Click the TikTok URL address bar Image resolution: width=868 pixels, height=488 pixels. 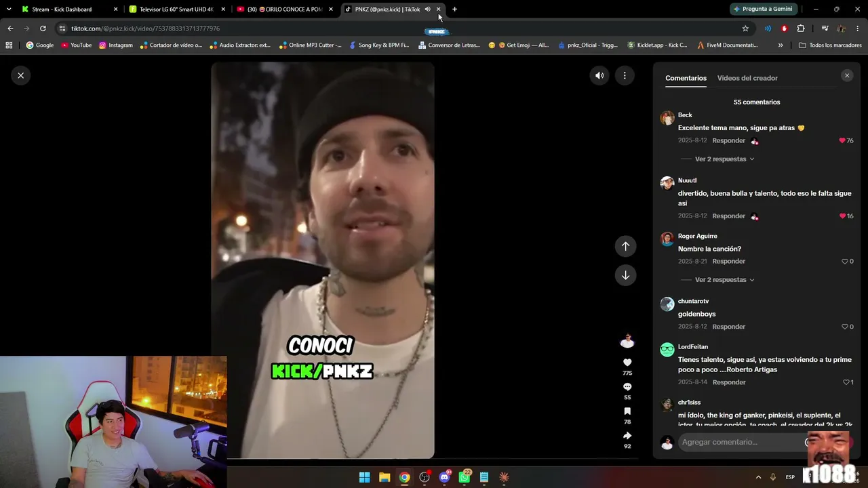[400, 28]
